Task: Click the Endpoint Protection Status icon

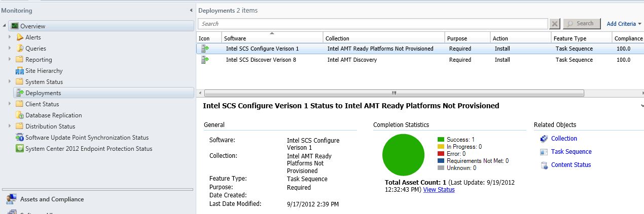Action: click(20, 149)
